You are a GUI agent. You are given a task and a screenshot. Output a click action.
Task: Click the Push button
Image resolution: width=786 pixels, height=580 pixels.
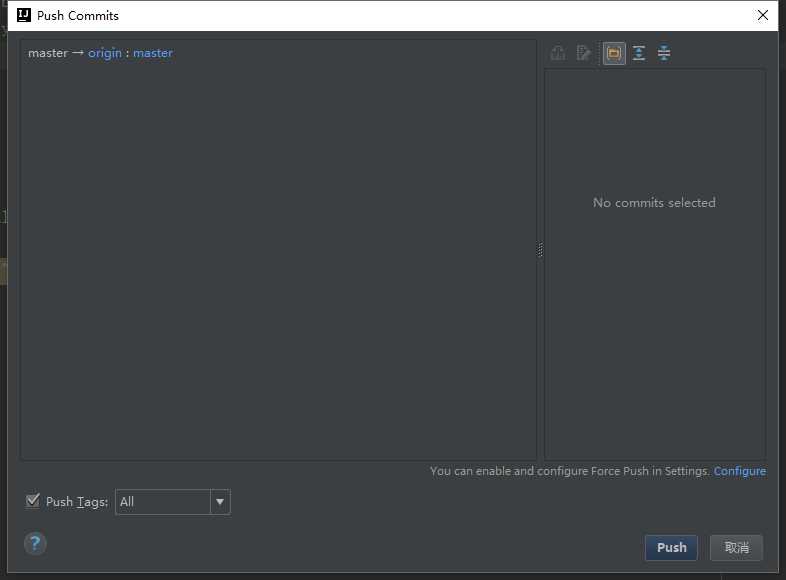[671, 547]
